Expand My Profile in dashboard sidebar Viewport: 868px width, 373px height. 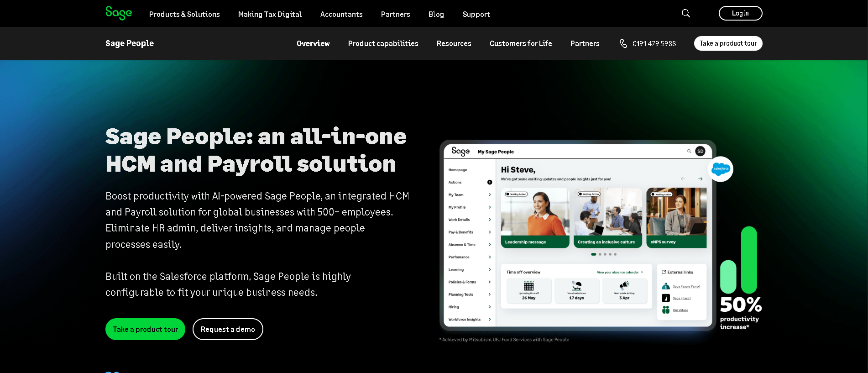490,207
